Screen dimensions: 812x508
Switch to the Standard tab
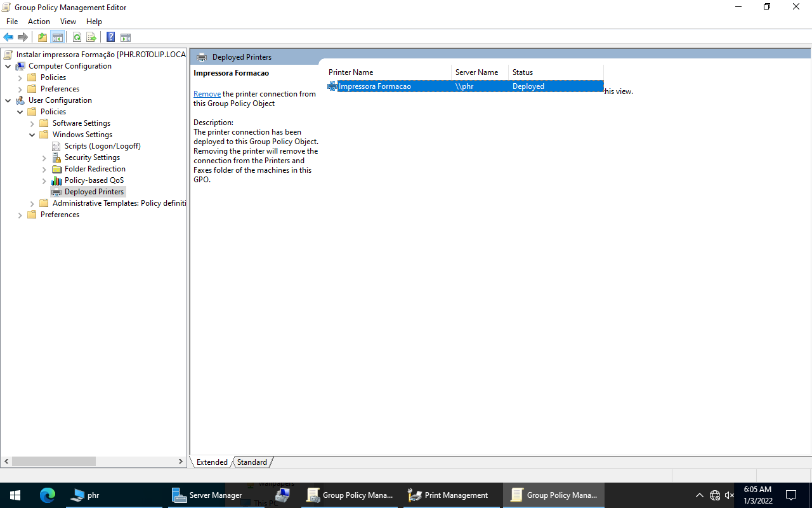click(x=252, y=462)
